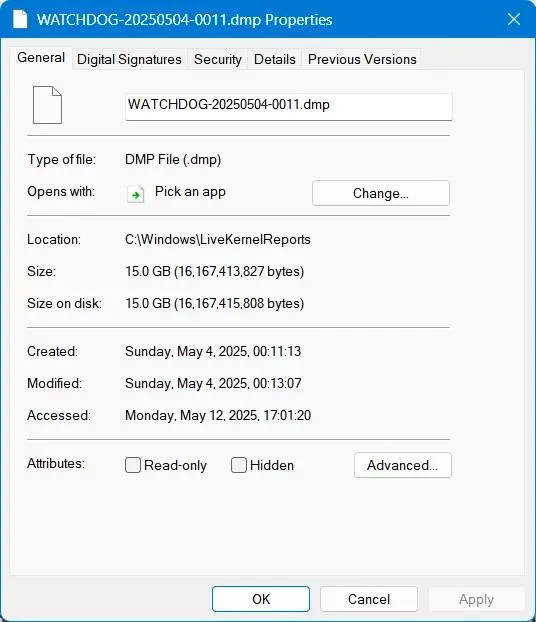536x622 pixels.
Task: Click the size on disk '16,167,415,808 bytes'
Action: (x=239, y=303)
